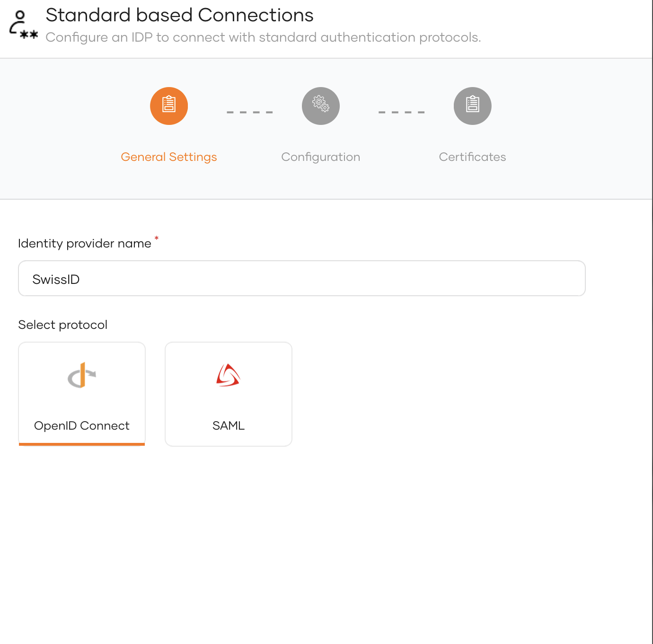Click the General Settings step circle icon
653x644 pixels.
tap(169, 106)
